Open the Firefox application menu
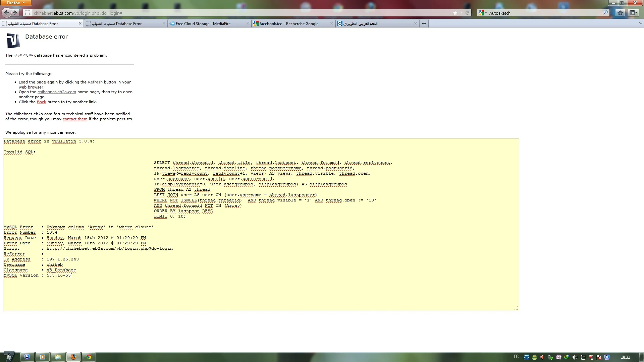The width and height of the screenshot is (644, 362). pyautogui.click(x=16, y=3)
